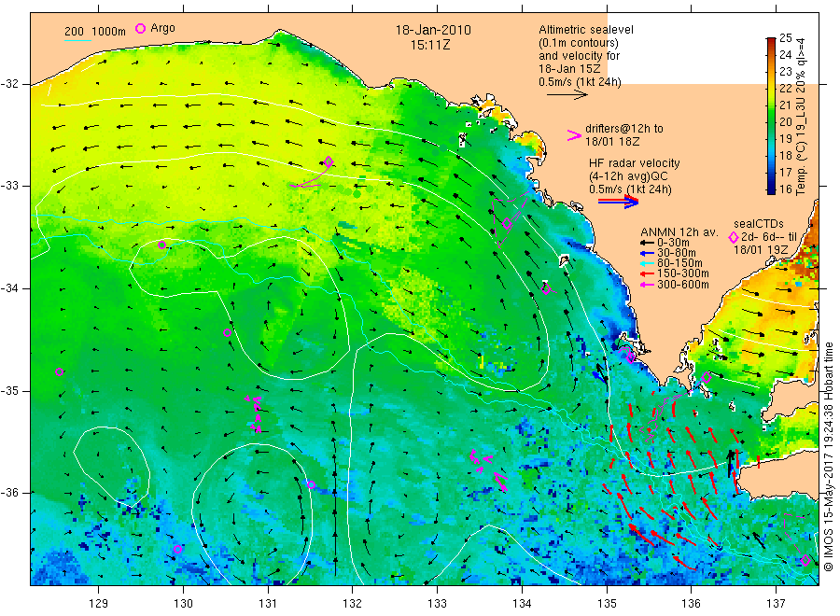Select the red 150-300m ANMN legend arrow
840x616 pixels.
point(647,274)
